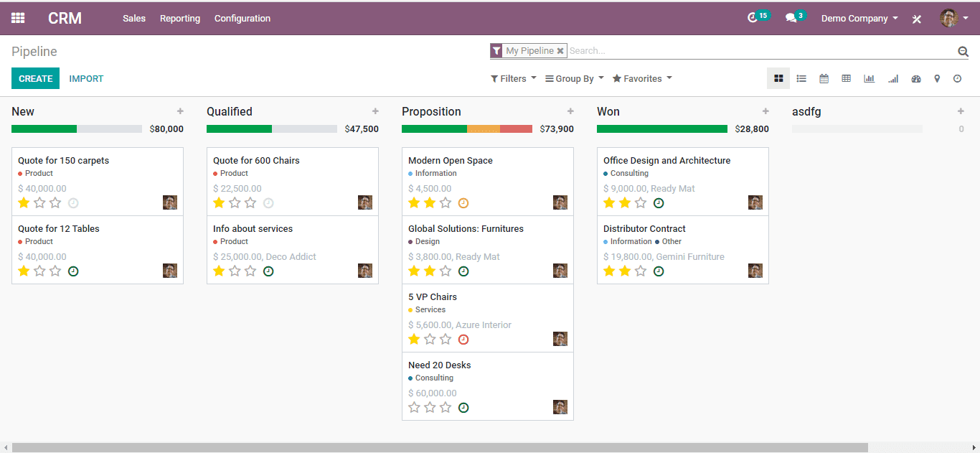Set third star on Quote for 600 Chairs

pos(250,203)
